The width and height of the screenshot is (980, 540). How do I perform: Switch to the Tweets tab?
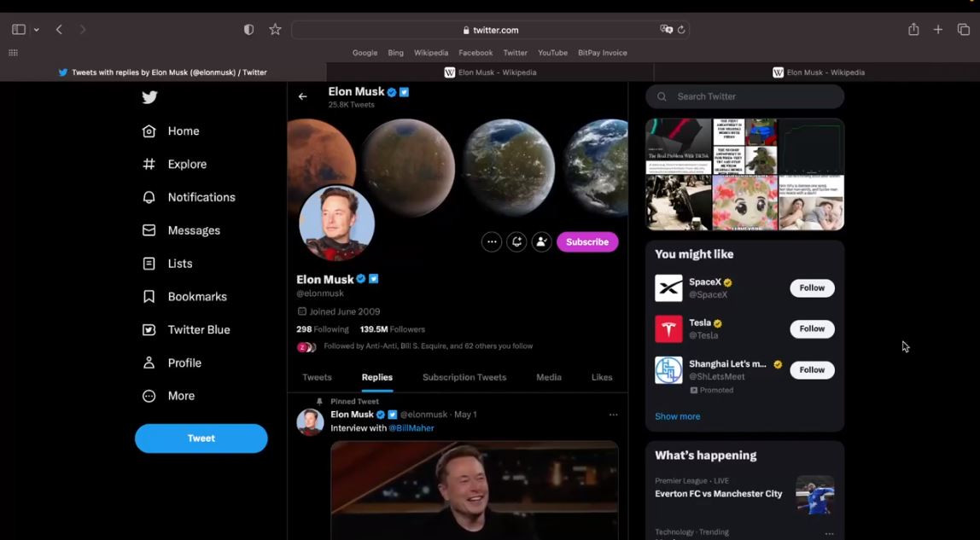point(317,377)
